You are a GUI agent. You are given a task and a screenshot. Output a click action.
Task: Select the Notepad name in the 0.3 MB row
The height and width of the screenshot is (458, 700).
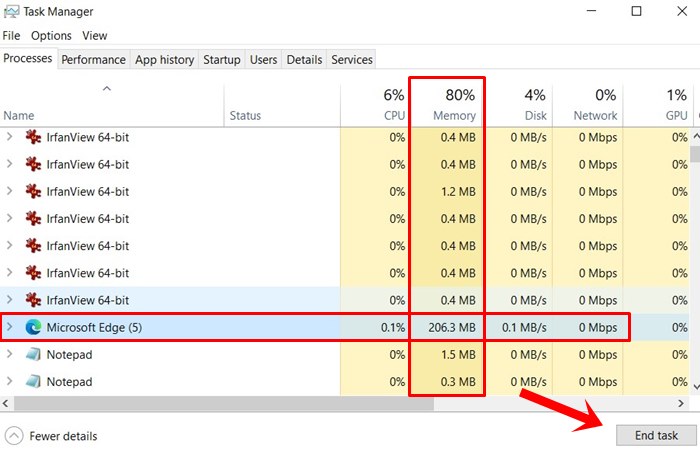(69, 382)
